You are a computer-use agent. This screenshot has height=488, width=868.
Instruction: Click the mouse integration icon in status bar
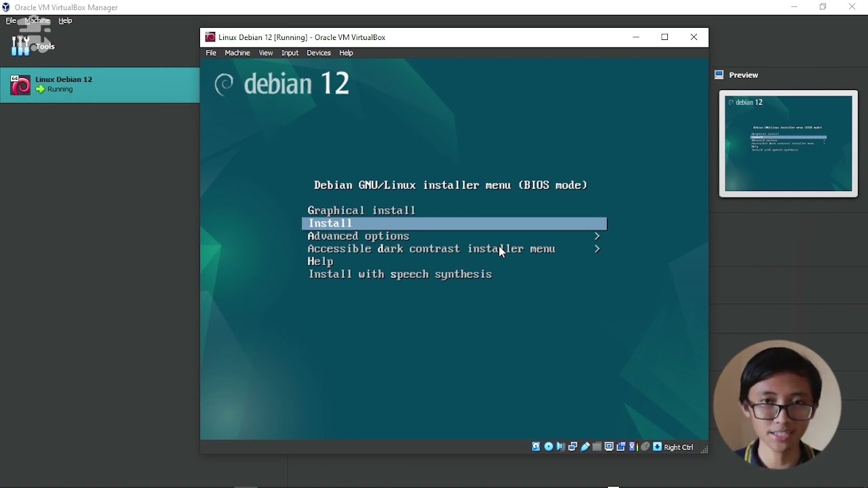(645, 447)
